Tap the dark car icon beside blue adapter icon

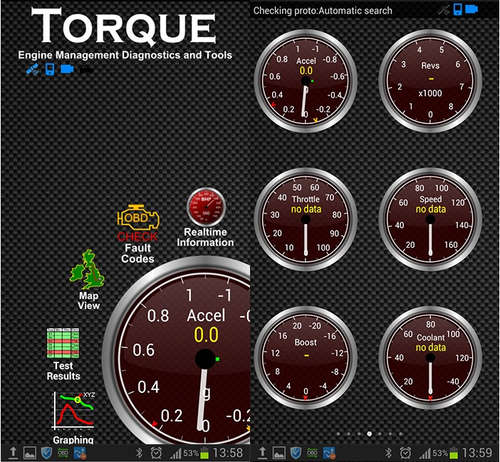click(86, 70)
